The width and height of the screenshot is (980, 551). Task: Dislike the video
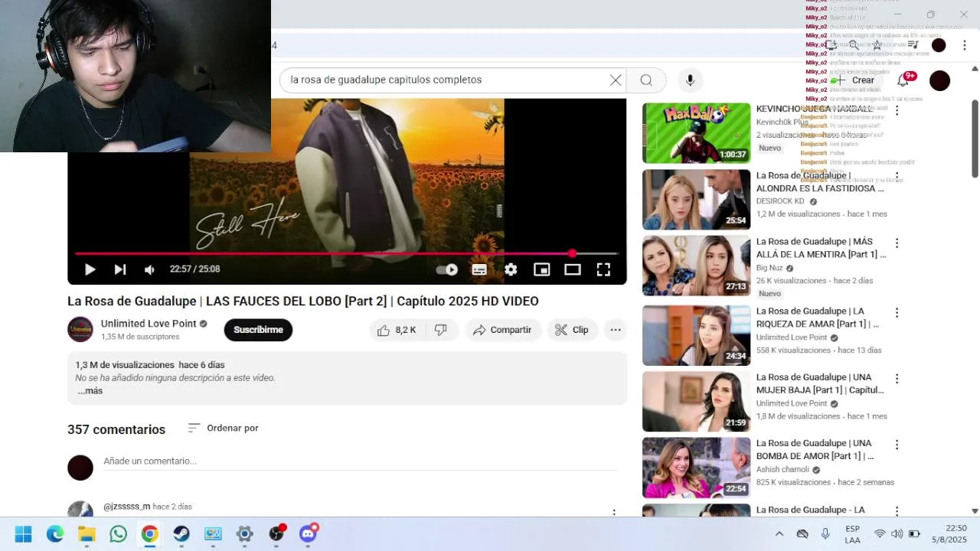coord(441,330)
